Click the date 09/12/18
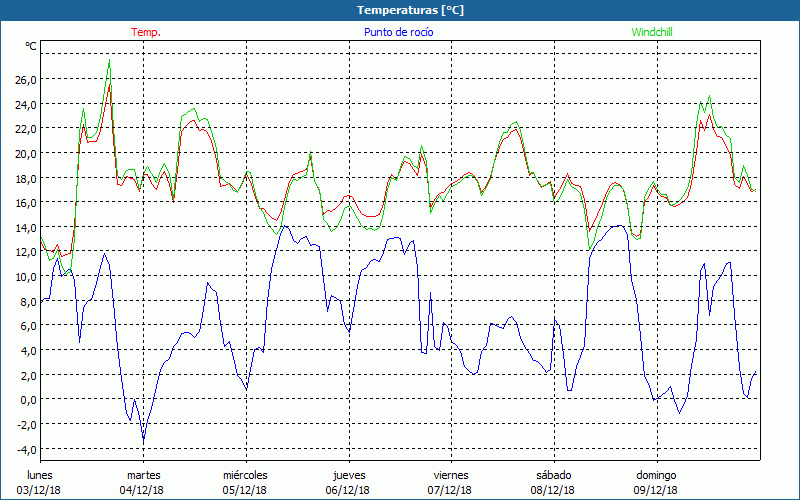 pos(656,490)
